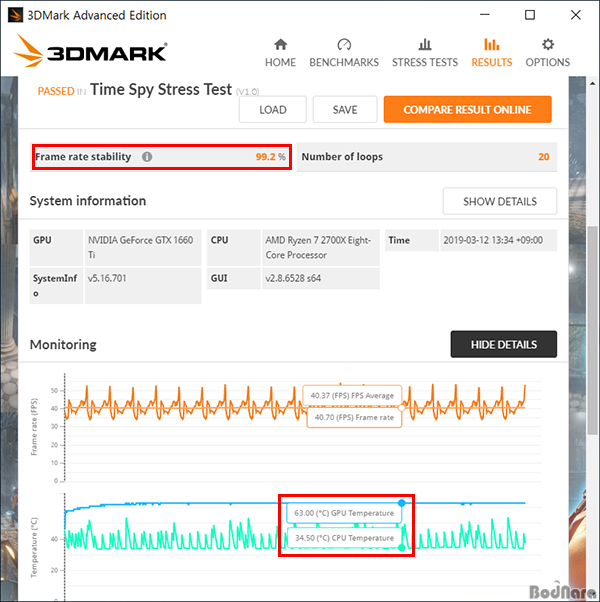Click the NVIDIA GeForce GTX 1660 Ti cell
600x602 pixels.
[143, 248]
